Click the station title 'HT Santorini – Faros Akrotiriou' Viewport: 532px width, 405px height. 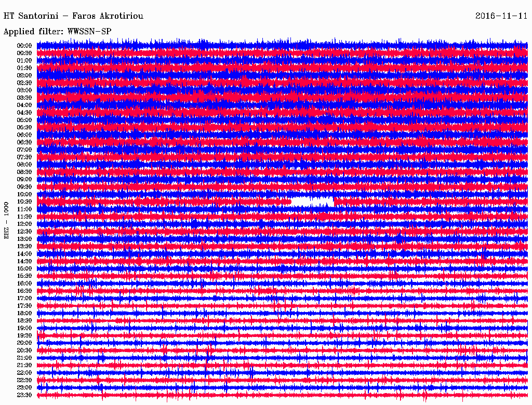(x=73, y=16)
